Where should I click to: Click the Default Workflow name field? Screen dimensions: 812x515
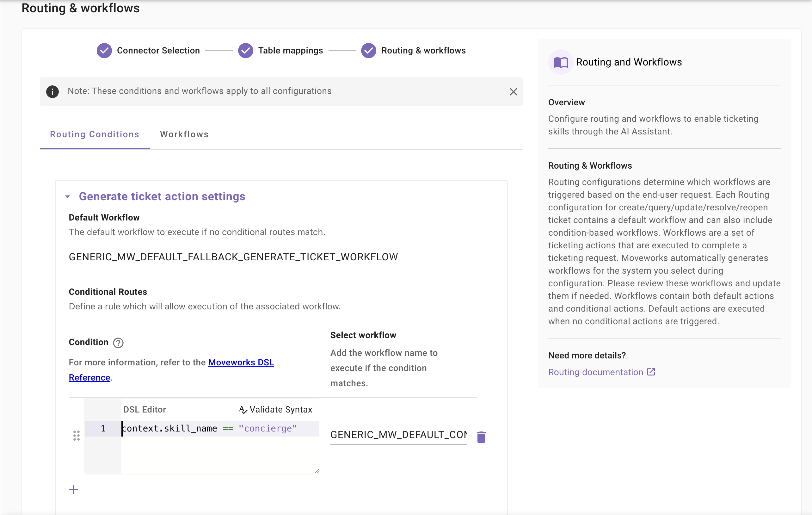(286, 257)
